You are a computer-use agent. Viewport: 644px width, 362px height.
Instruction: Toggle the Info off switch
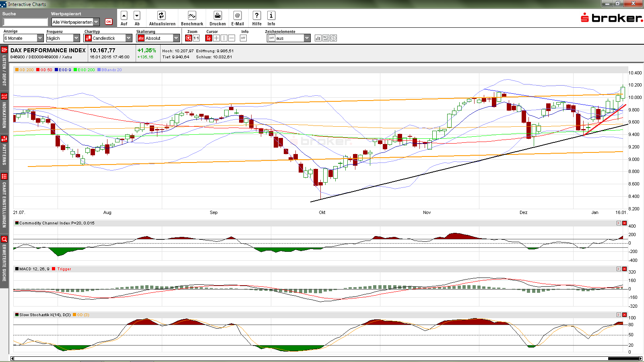click(243, 38)
